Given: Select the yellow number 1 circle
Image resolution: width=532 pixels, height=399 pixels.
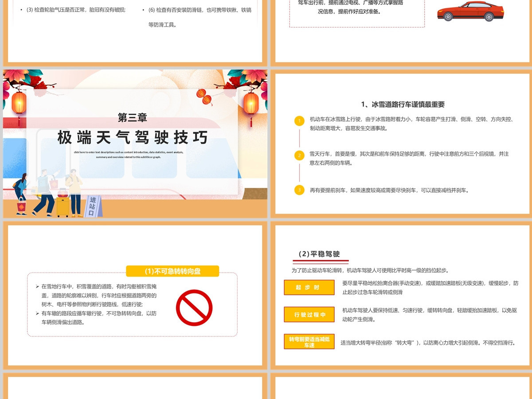Looking at the screenshot, I should (x=299, y=121).
